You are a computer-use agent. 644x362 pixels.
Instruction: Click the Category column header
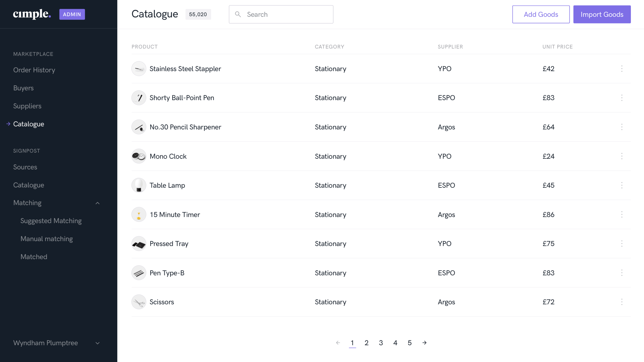coord(329,47)
